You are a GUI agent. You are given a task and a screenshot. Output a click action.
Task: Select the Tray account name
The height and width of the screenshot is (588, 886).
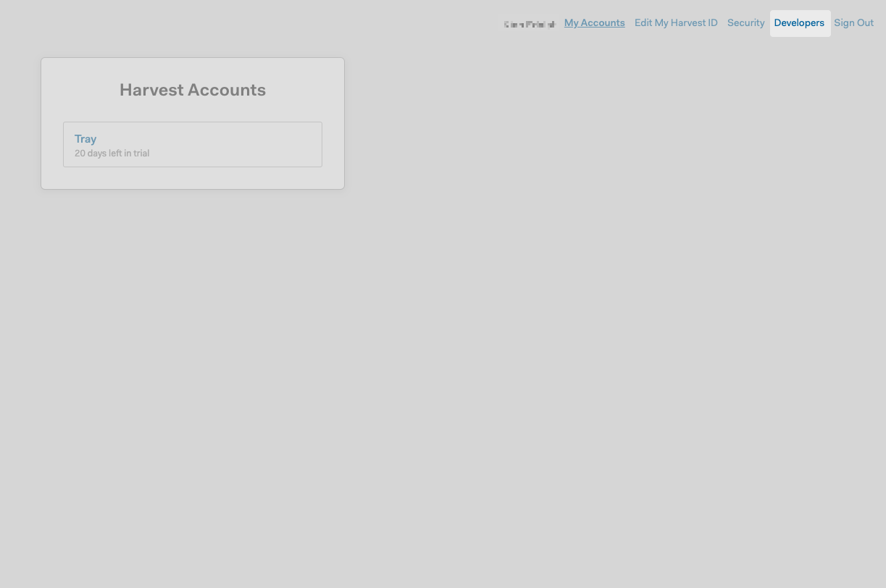click(x=85, y=138)
